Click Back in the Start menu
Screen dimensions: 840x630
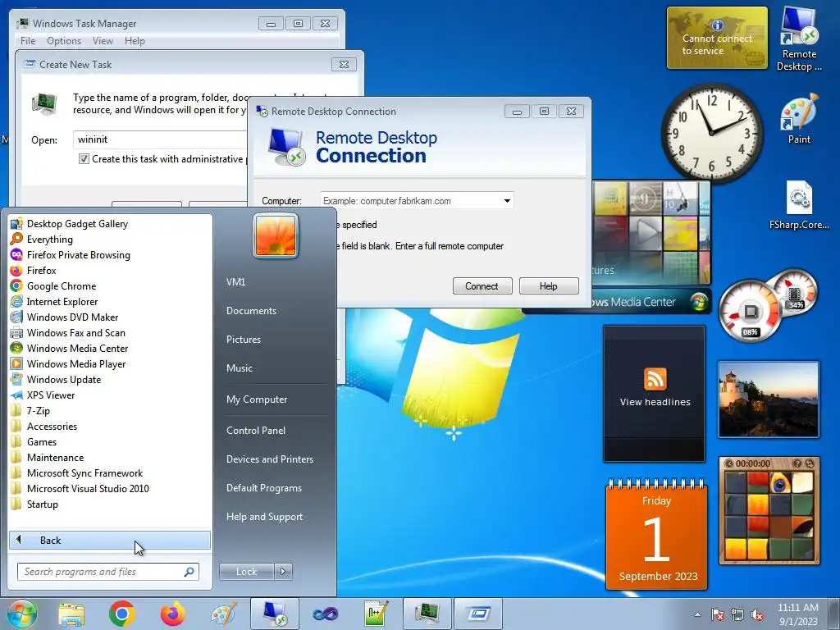(110, 541)
